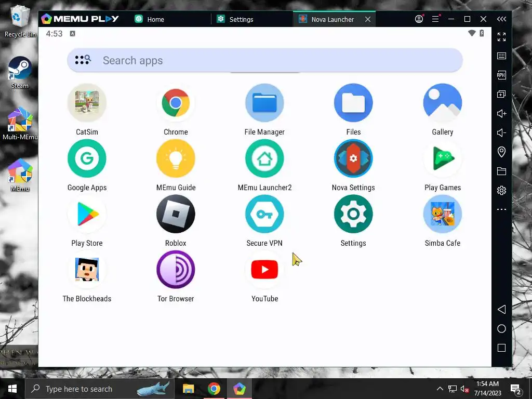Open the Files app
The width and height of the screenshot is (532, 399).
click(353, 103)
